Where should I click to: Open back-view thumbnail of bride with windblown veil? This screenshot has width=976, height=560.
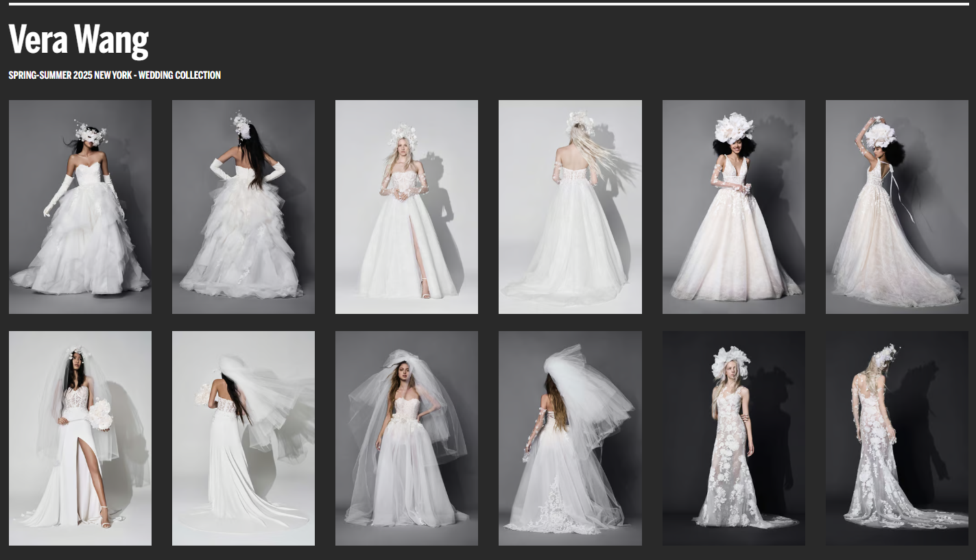click(x=243, y=439)
